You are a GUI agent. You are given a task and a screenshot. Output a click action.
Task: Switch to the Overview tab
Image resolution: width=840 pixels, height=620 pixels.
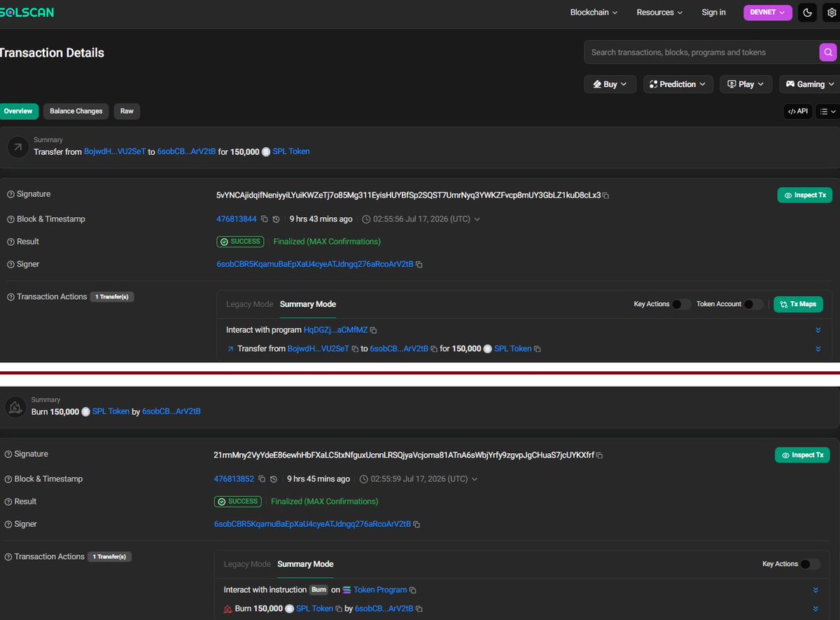coord(17,111)
